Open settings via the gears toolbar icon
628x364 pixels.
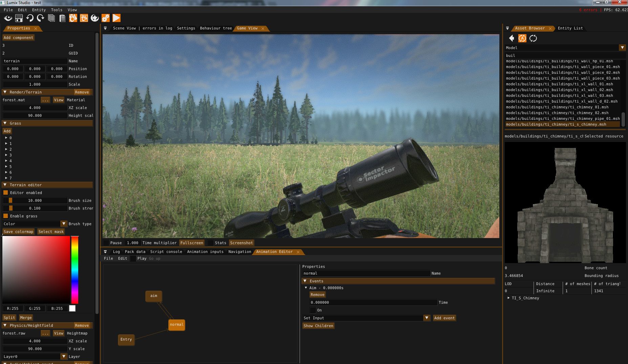point(106,18)
